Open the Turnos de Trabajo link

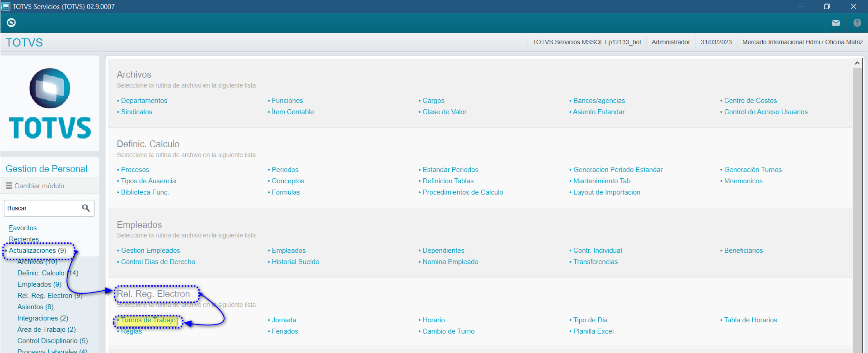[148, 320]
